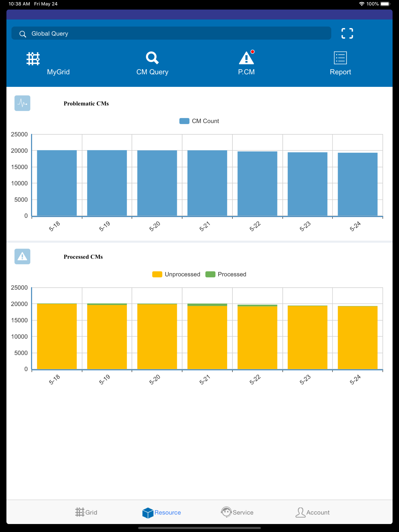Switch to the Account tab
Image resolution: width=399 pixels, height=532 pixels.
point(312,512)
